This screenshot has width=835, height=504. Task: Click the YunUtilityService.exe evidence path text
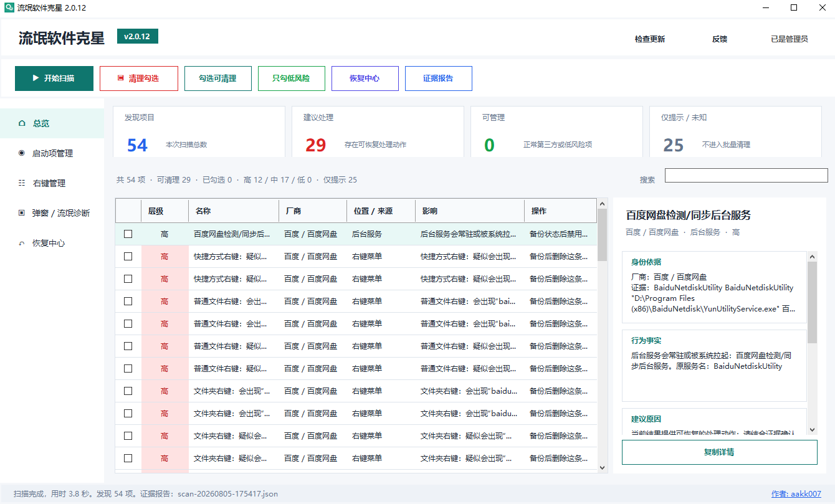pyautogui.click(x=712, y=303)
